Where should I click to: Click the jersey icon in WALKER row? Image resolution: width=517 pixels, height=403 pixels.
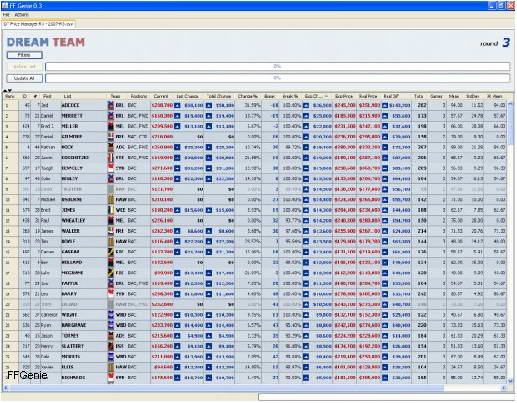click(x=111, y=231)
